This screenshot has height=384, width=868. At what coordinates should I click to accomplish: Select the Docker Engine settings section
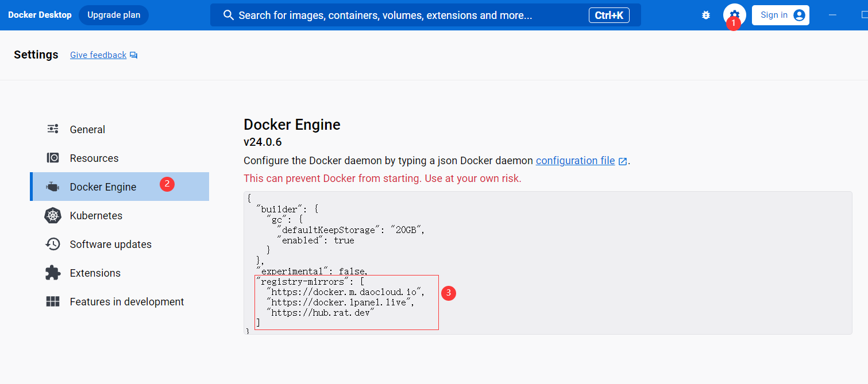point(119,187)
